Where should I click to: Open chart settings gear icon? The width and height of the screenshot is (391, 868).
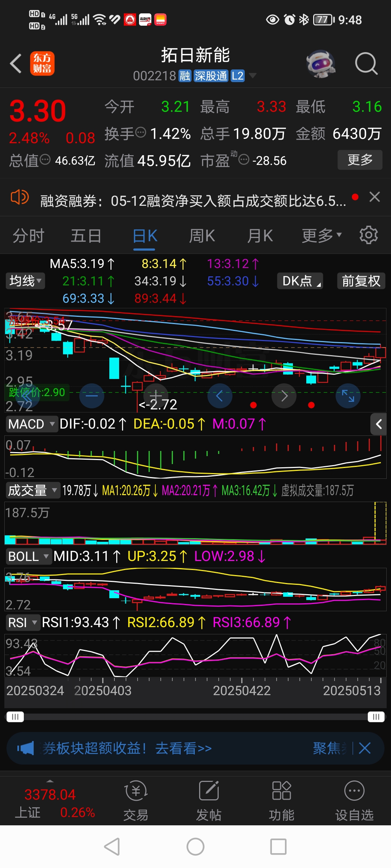[369, 235]
